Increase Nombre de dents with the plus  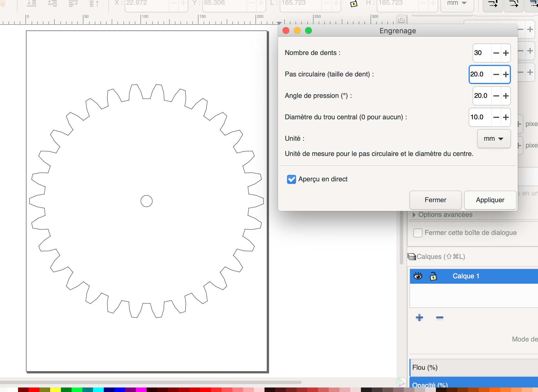[506, 53]
